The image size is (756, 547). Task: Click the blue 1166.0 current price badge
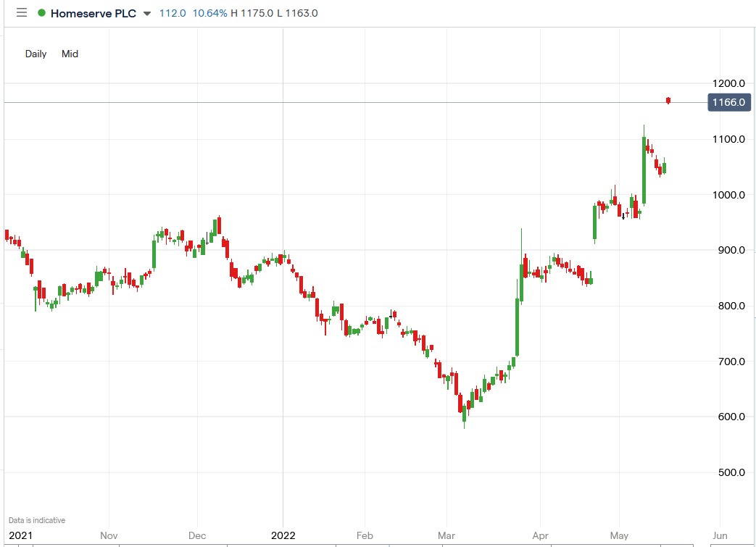tap(728, 102)
